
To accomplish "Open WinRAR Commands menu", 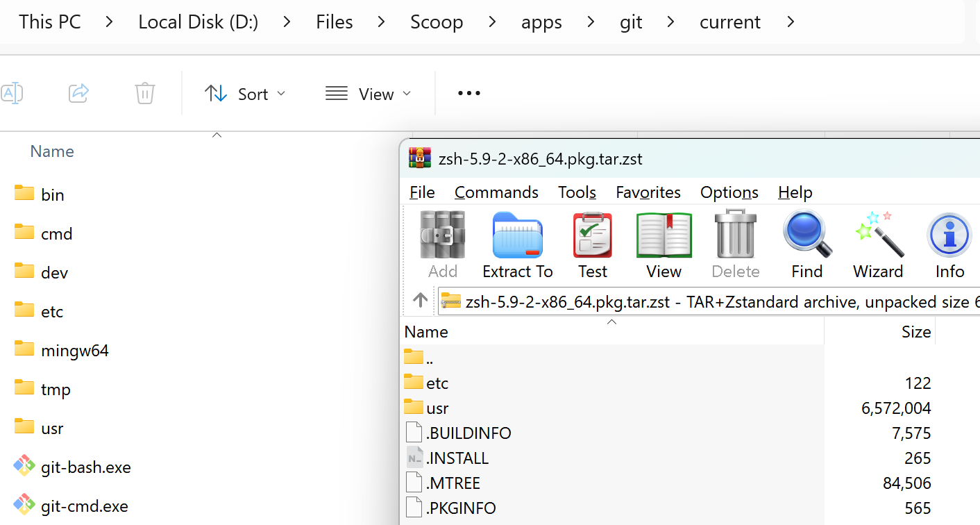I will tap(496, 192).
